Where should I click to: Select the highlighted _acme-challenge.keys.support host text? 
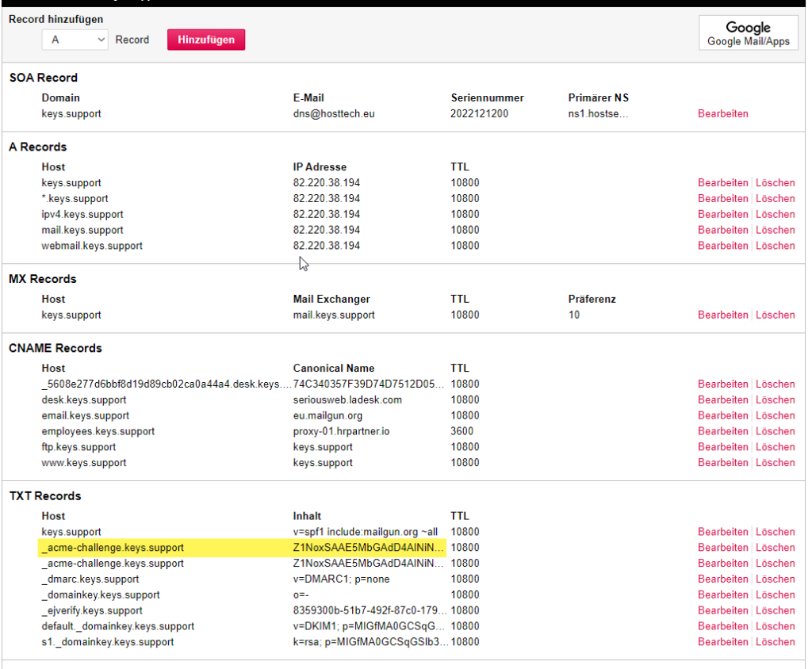pos(113,548)
